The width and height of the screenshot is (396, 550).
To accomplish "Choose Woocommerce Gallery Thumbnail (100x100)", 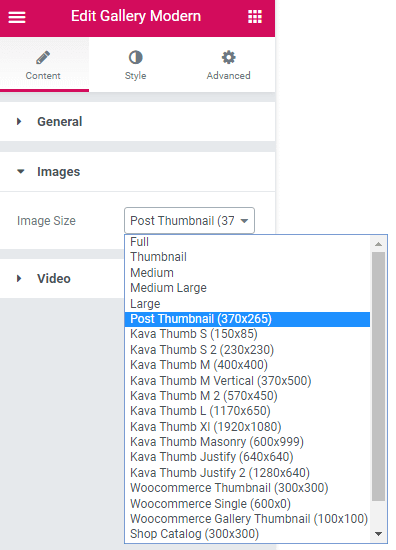I will [x=247, y=519].
